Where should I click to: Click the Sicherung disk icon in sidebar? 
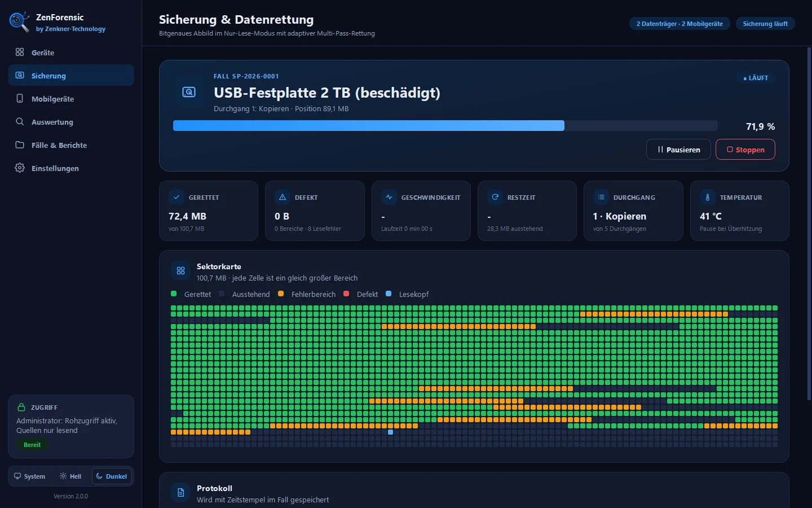tap(20, 75)
